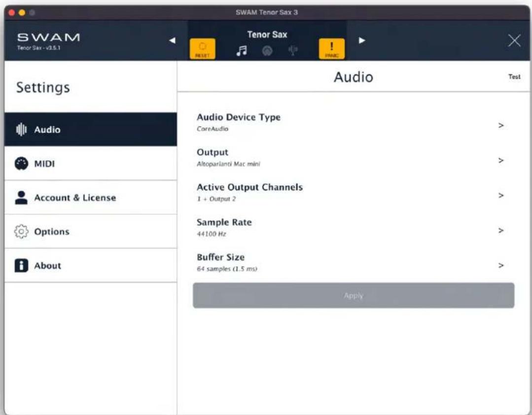The image size is (532, 415).
Task: Click the Output 2 channels value
Action: tap(216, 199)
